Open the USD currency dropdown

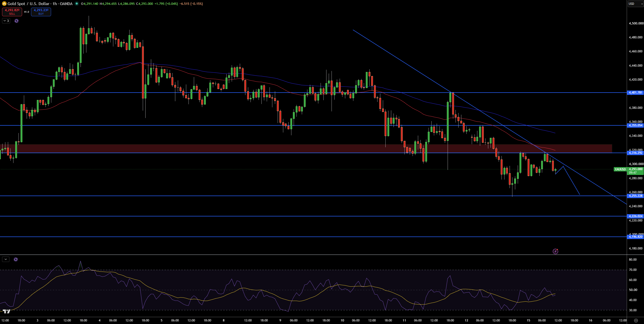(x=636, y=4)
